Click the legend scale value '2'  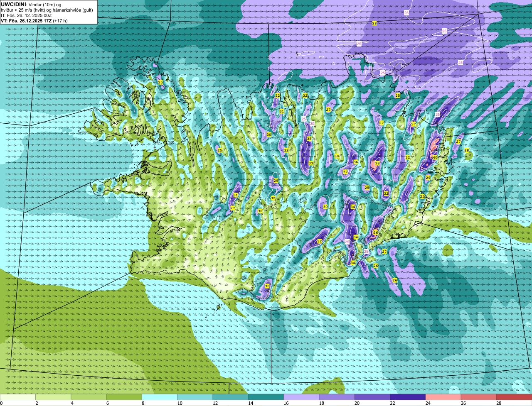click(37, 403)
